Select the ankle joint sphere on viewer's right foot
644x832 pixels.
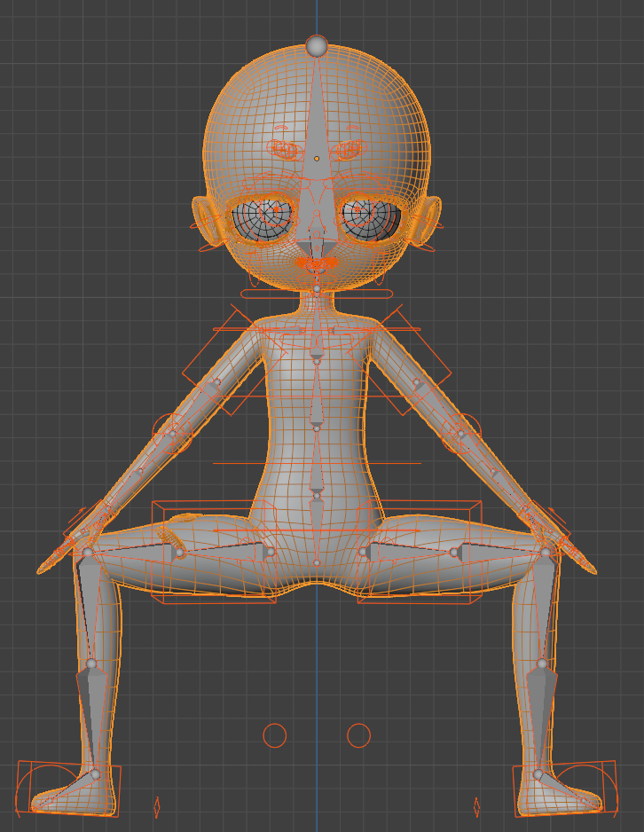point(538,774)
